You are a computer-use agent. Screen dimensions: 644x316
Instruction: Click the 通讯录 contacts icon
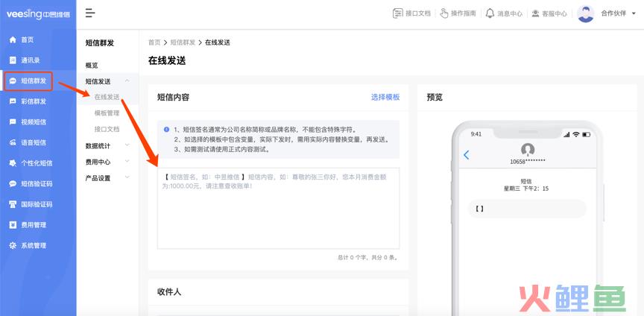coord(13,60)
